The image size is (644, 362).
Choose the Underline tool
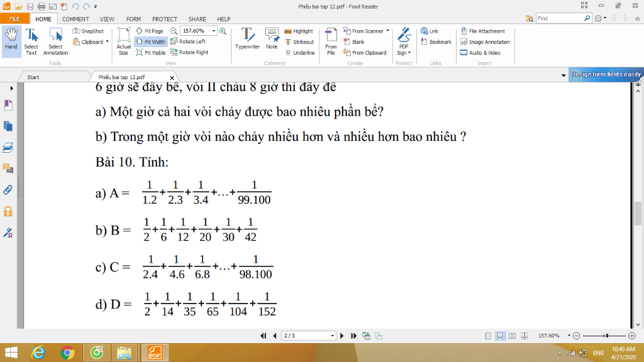(300, 53)
